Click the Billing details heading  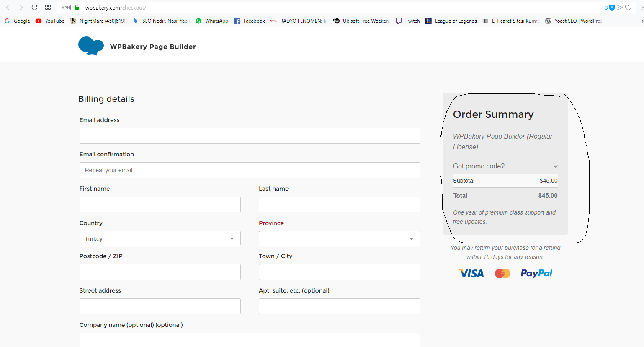click(106, 99)
